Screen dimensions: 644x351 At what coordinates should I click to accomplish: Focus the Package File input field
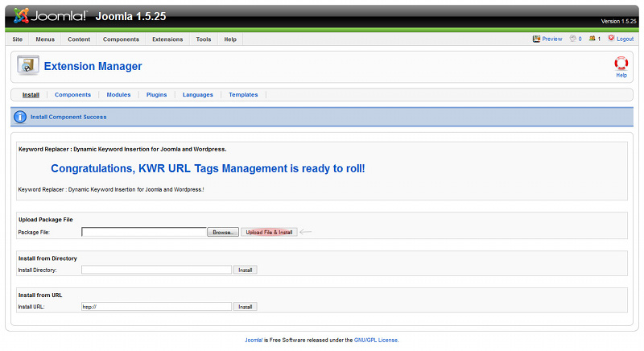144,233
